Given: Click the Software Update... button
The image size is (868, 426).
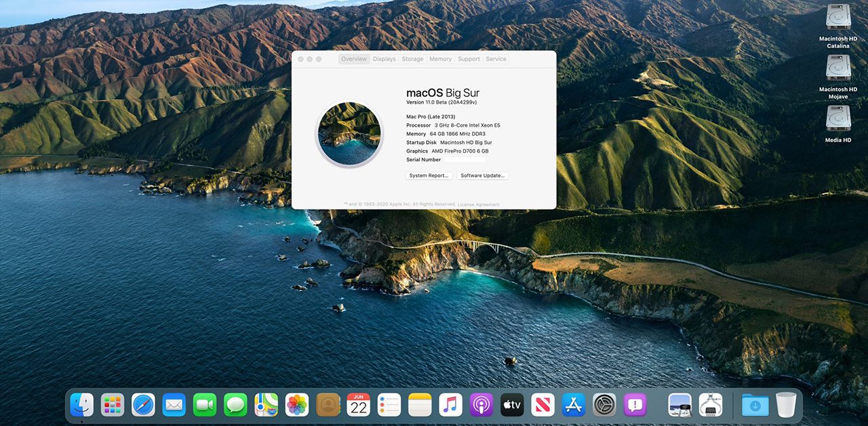Looking at the screenshot, I should pos(483,176).
